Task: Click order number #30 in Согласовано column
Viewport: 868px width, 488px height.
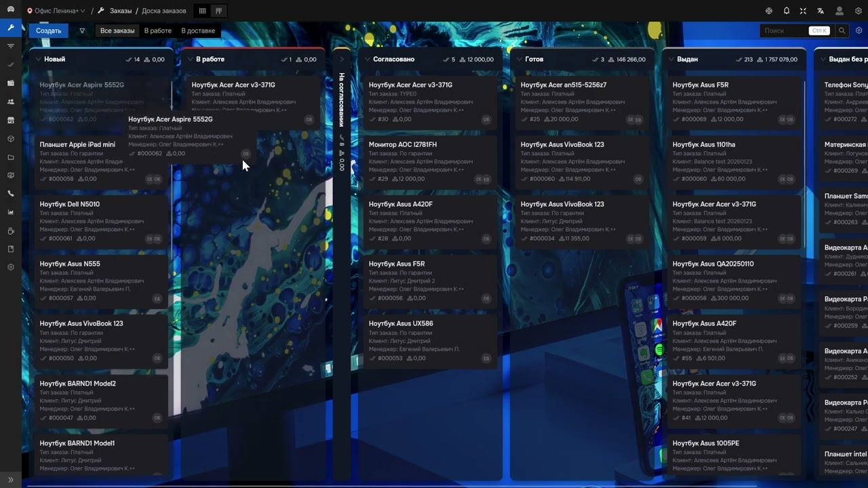Action: 383,119
